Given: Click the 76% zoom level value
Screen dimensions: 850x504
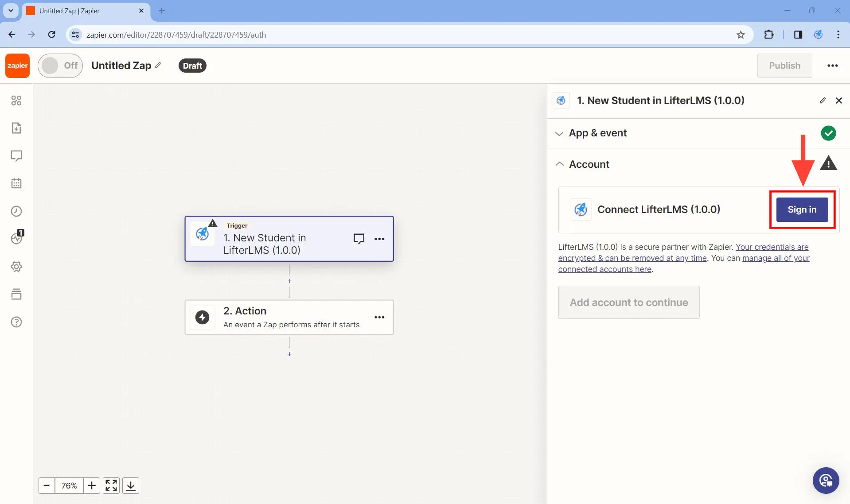Looking at the screenshot, I should click(x=69, y=485).
